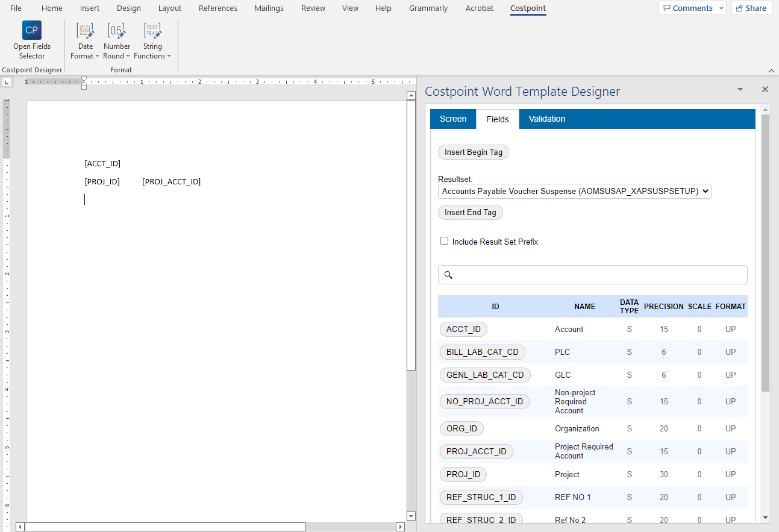Viewport: 779px width, 532px height.
Task: Switch to the Screen tab
Action: coord(452,119)
